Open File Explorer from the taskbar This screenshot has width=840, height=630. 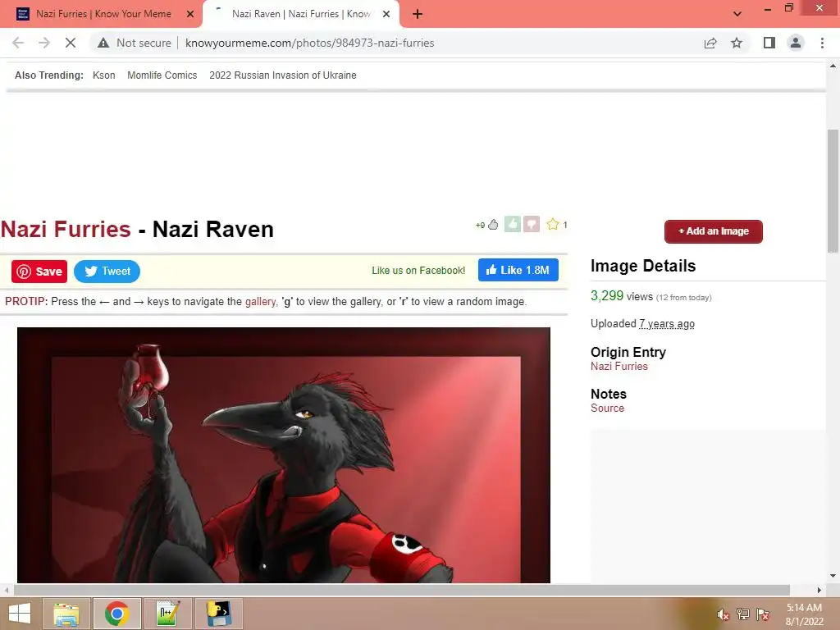point(66,614)
